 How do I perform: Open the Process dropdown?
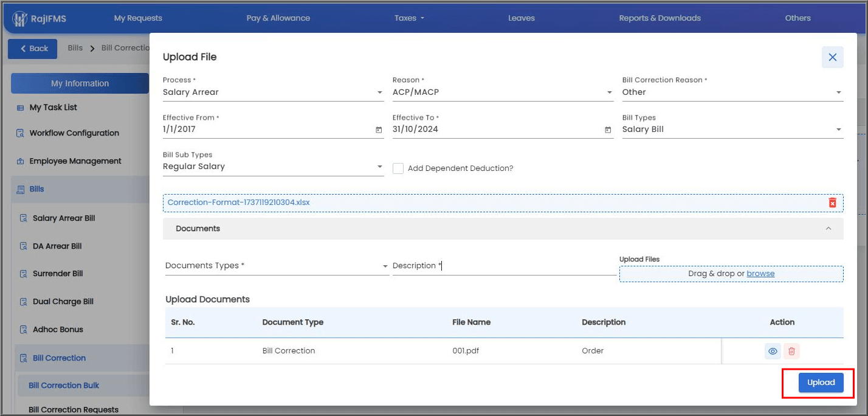[x=273, y=92]
